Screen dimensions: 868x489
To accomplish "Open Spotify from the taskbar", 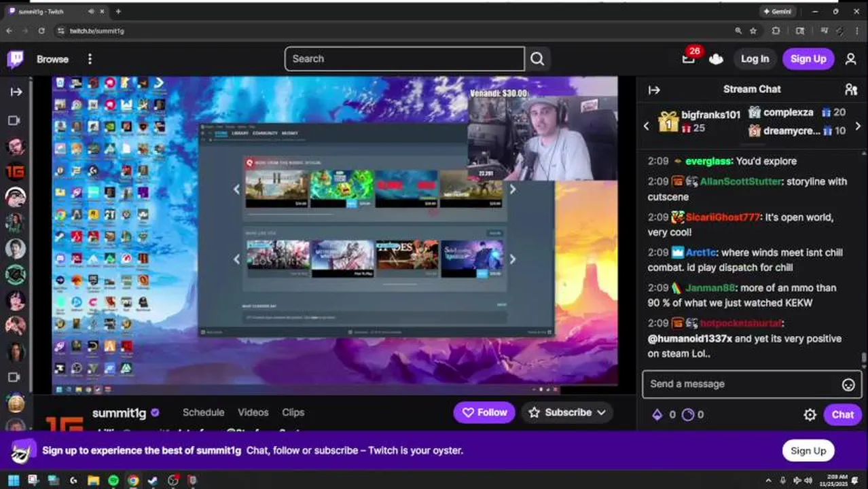I will (x=113, y=480).
